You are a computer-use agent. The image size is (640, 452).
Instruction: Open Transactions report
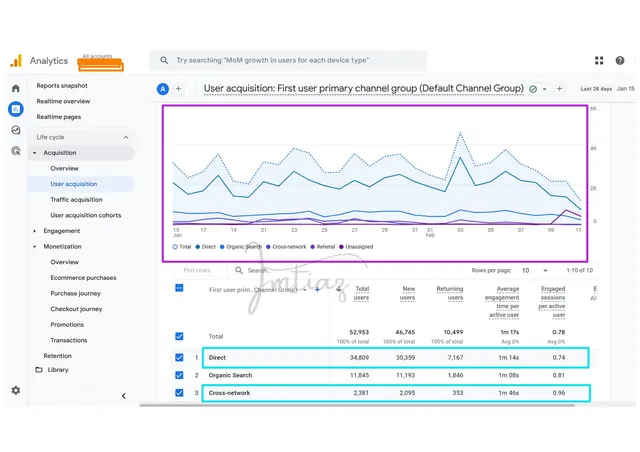tap(69, 340)
